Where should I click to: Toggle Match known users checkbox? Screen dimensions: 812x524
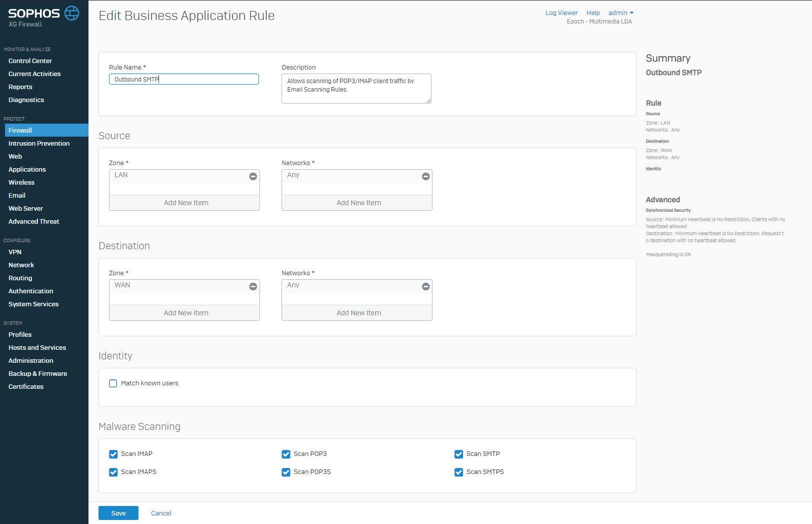pos(113,383)
